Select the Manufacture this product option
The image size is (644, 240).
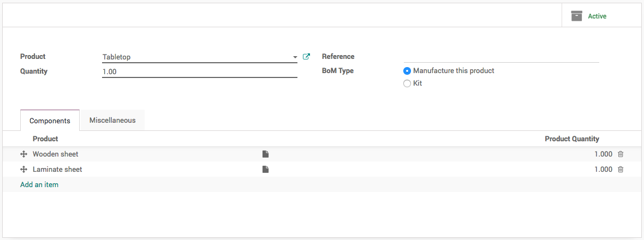point(407,71)
